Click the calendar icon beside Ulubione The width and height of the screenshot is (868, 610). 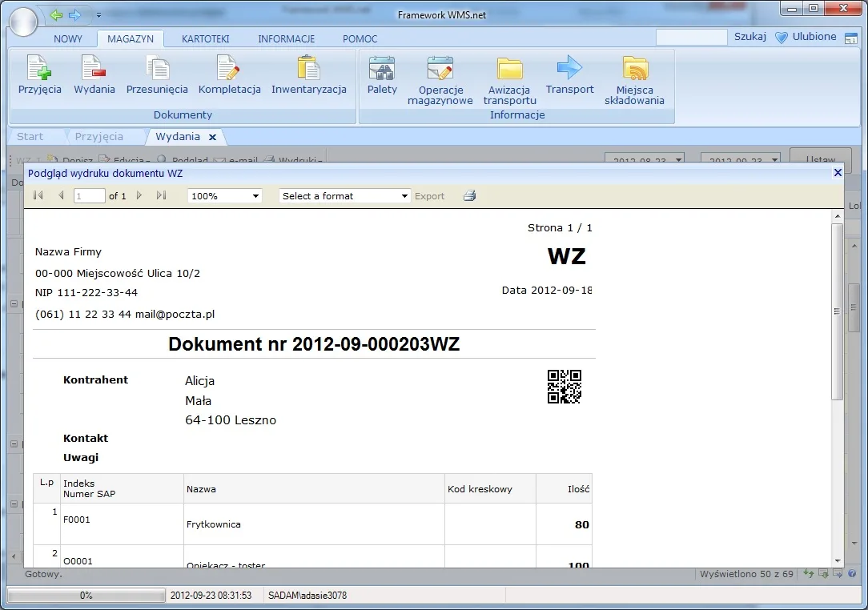pos(851,38)
